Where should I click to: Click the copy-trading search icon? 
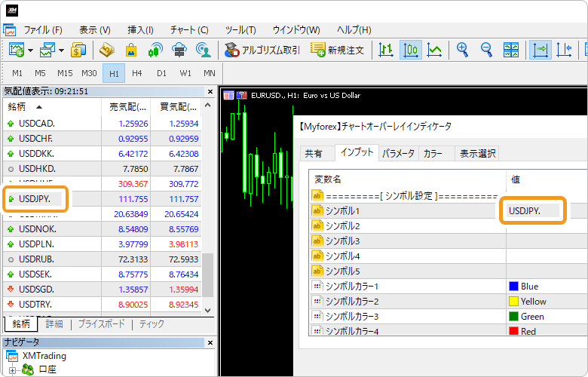(x=204, y=50)
